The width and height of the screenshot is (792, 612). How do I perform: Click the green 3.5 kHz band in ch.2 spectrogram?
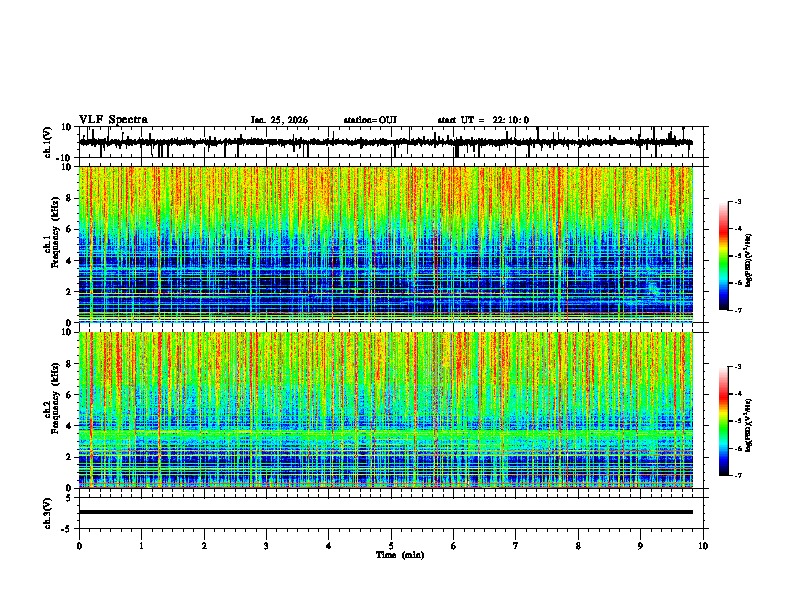[385, 434]
